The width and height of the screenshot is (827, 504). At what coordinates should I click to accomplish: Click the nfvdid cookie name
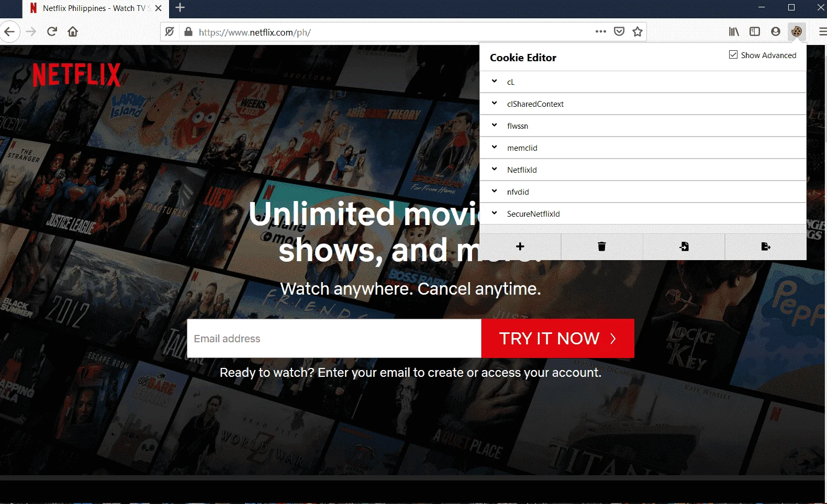[518, 192]
